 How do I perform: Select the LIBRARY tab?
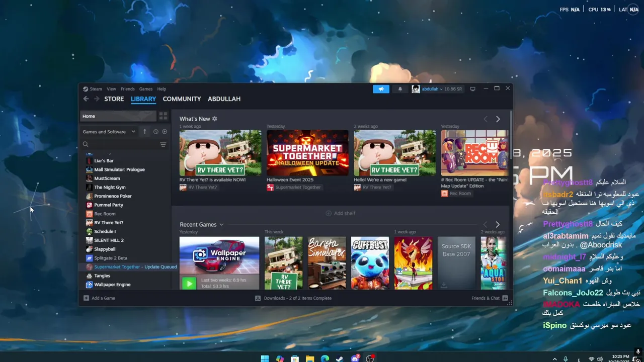pos(143,99)
